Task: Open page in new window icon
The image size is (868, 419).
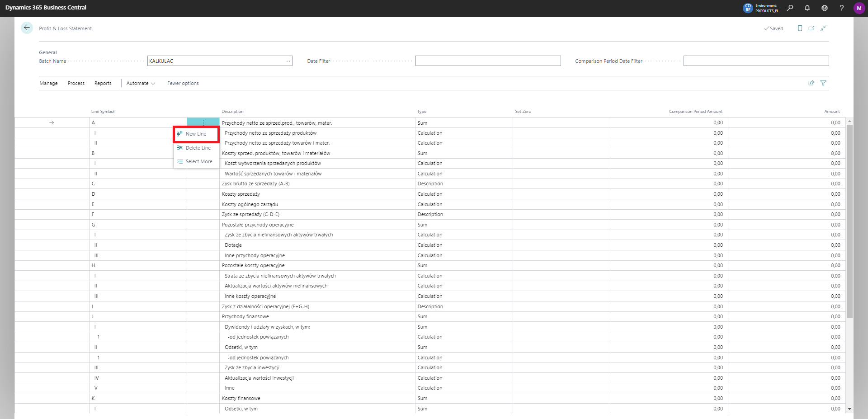Action: click(x=811, y=28)
